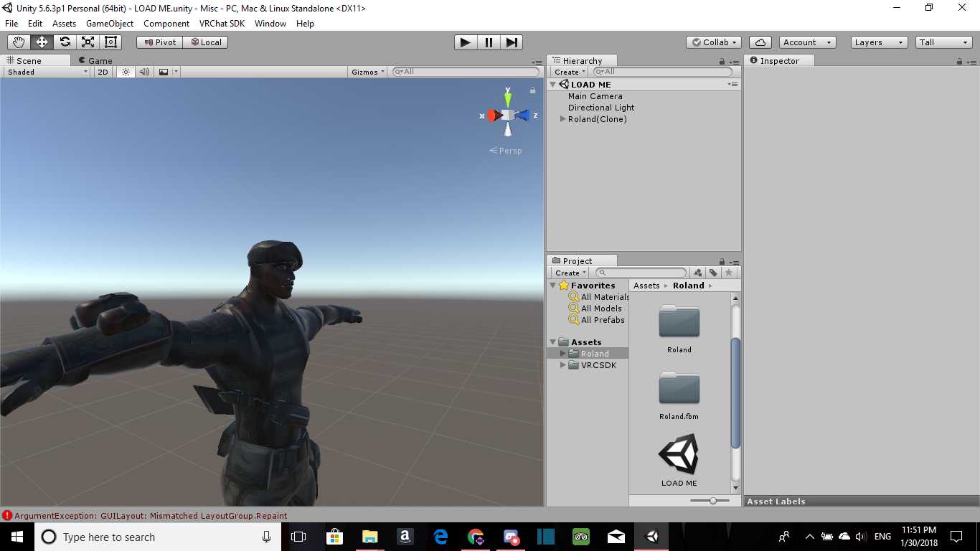Click the Collab button

tap(714, 42)
